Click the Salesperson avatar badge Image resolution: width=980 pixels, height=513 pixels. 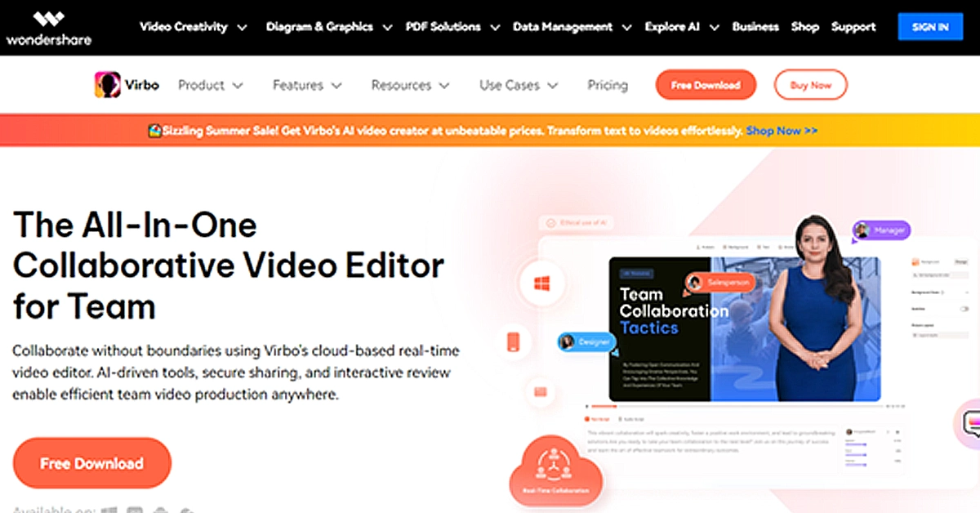pyautogui.click(x=720, y=282)
